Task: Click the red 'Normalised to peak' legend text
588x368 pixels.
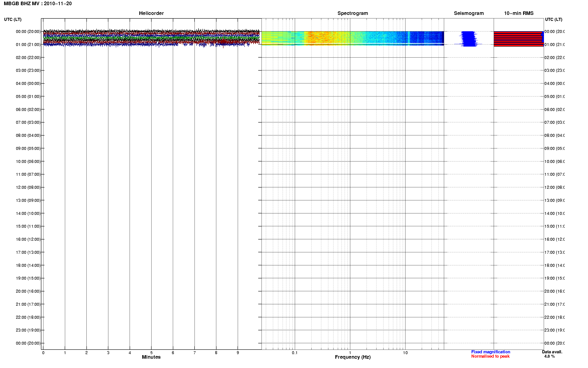Action: point(490,356)
